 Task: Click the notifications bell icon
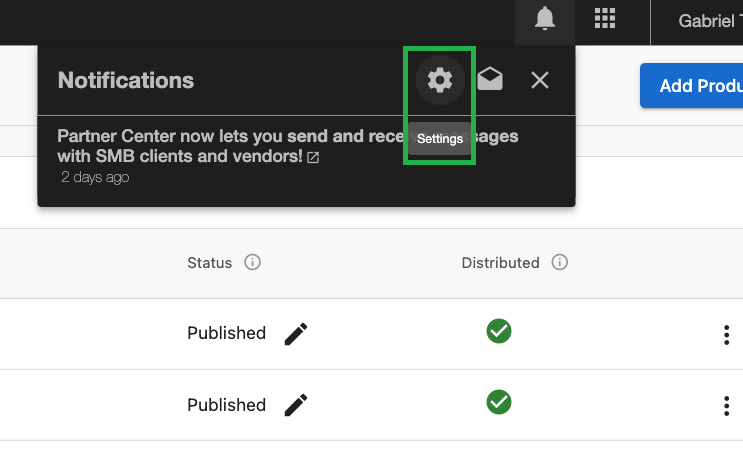[545, 19]
